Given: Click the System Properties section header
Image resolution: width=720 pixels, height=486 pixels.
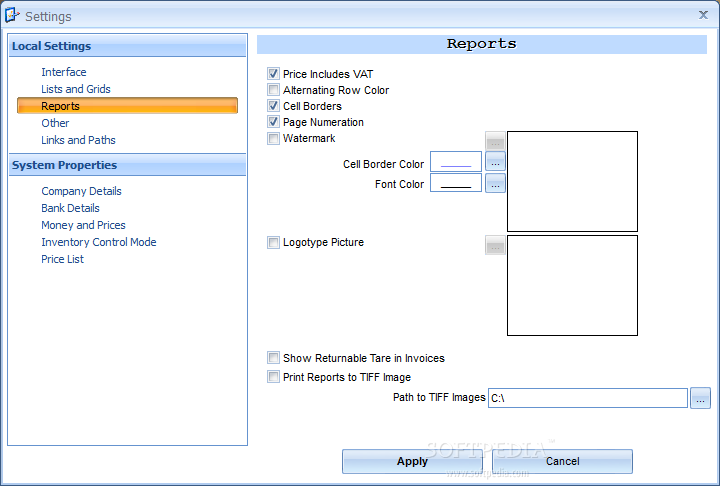Looking at the screenshot, I should click(x=127, y=165).
